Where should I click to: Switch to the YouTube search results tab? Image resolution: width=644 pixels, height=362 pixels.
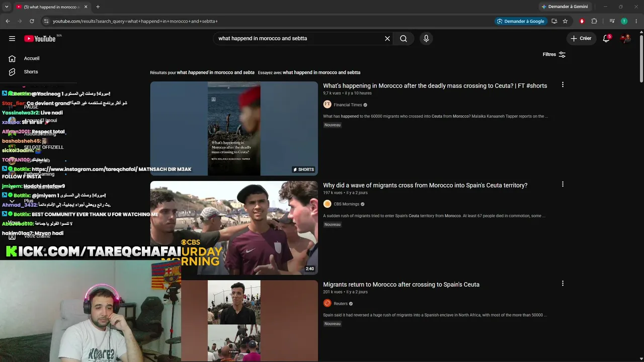click(x=51, y=7)
